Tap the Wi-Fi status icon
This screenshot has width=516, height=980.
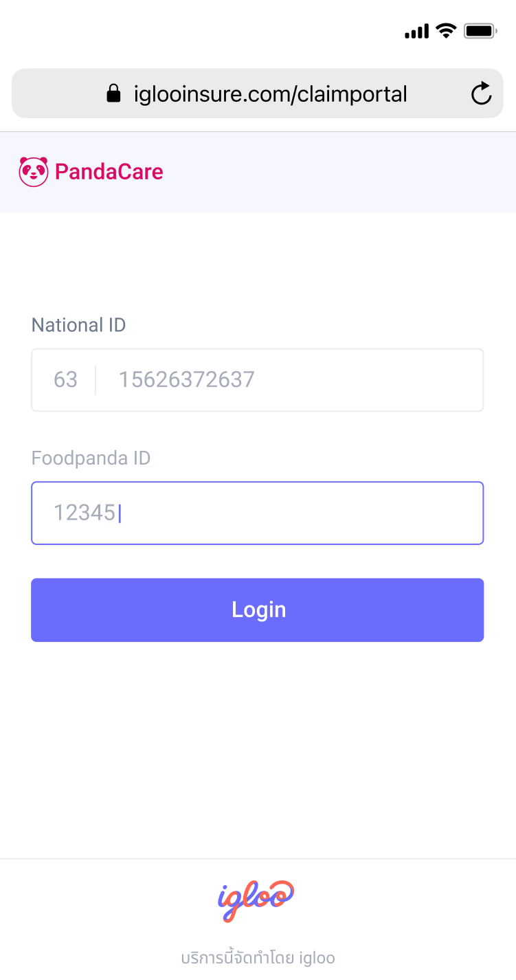pos(447,31)
